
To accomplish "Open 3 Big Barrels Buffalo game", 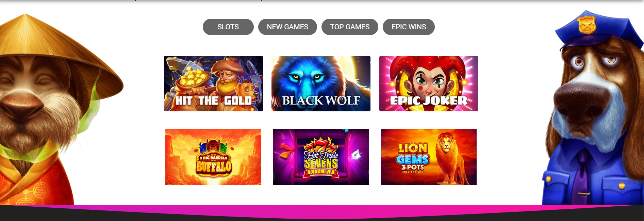I will 213,157.
